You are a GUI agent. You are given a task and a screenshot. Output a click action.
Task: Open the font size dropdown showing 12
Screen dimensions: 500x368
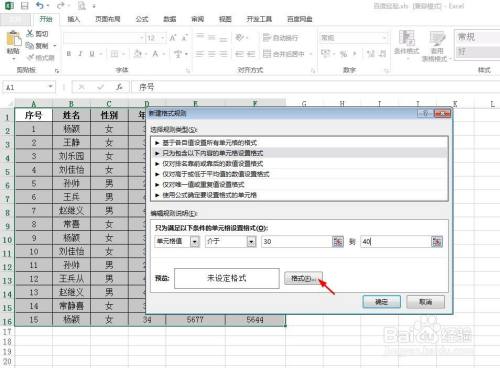point(162,38)
